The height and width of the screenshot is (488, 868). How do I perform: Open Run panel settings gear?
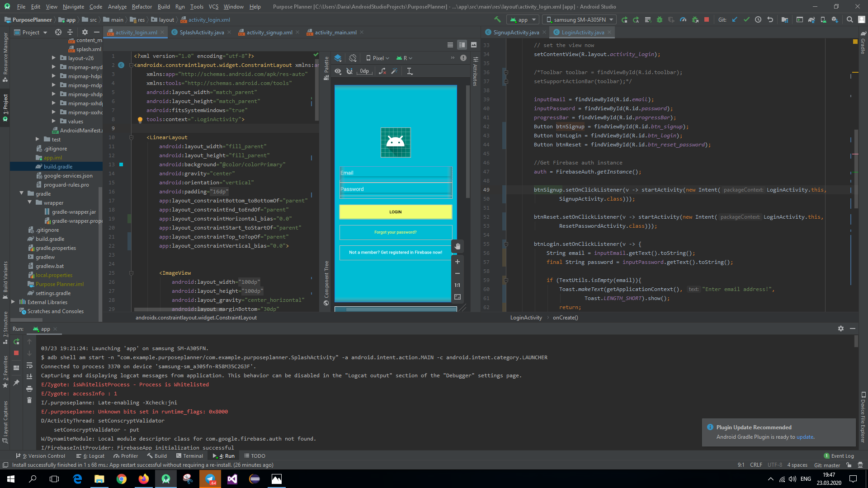point(840,328)
